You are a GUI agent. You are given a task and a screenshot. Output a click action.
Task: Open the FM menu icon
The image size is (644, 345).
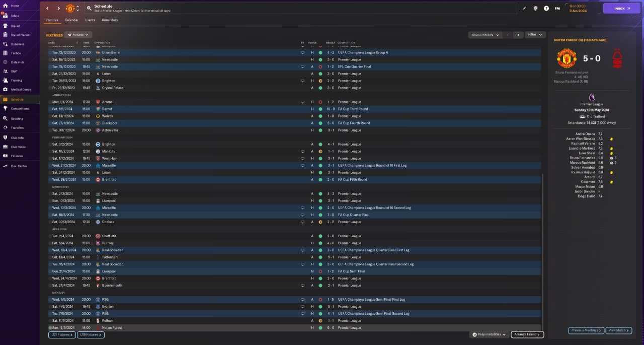pyautogui.click(x=557, y=8)
